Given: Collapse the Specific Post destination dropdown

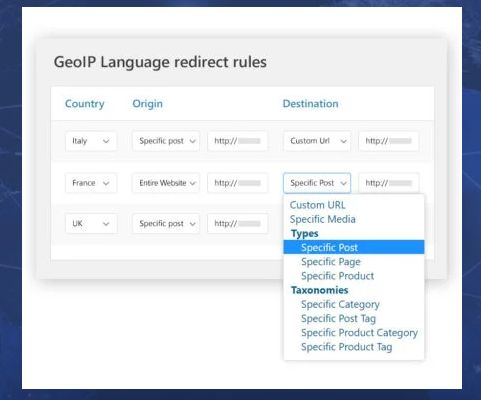Looking at the screenshot, I should point(317,183).
